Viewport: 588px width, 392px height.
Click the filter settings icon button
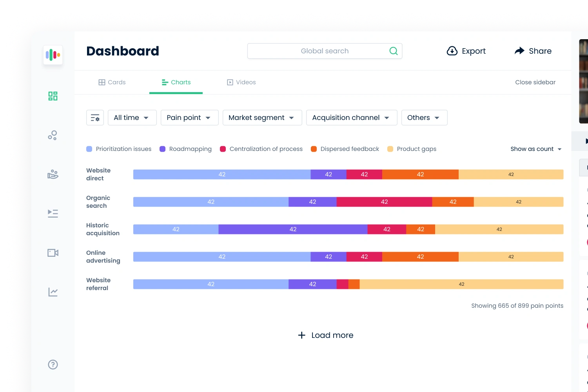click(x=95, y=118)
